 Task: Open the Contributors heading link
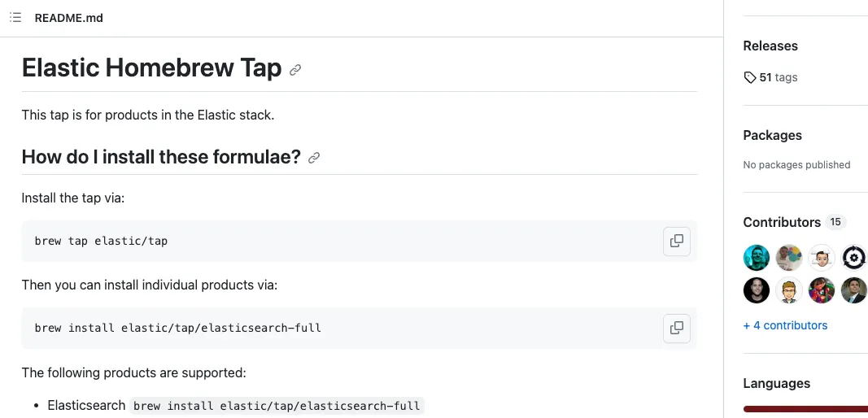pyautogui.click(x=782, y=222)
